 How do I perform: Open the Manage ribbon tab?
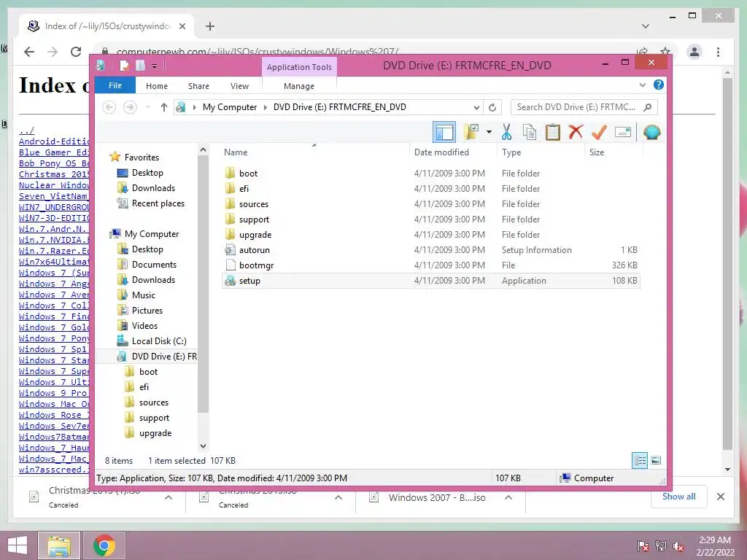[299, 86]
